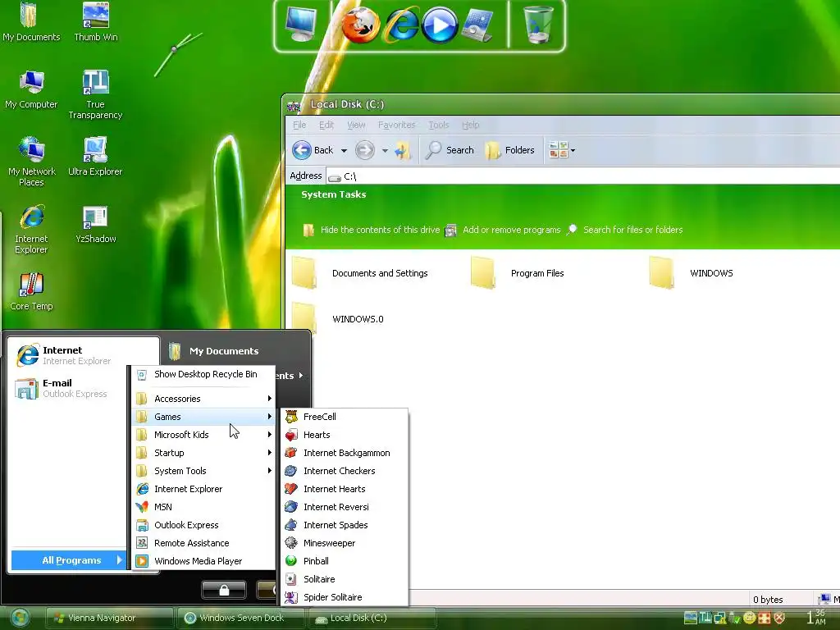Image resolution: width=840 pixels, height=630 pixels.
Task: Start Internet Backgammon
Action: coord(345,453)
